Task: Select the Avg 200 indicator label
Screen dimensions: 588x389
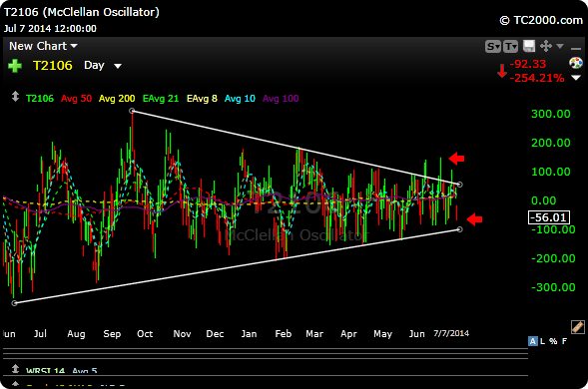Action: pos(117,99)
